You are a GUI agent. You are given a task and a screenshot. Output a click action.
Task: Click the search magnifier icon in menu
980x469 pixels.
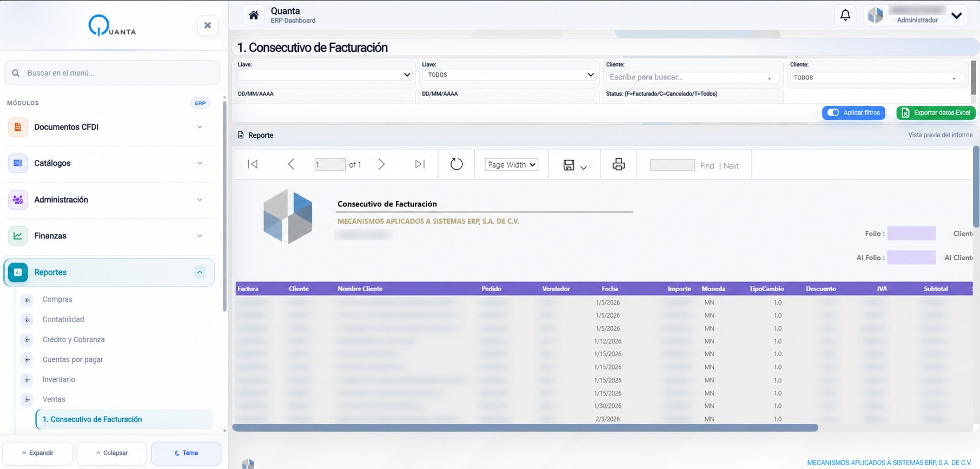point(16,73)
